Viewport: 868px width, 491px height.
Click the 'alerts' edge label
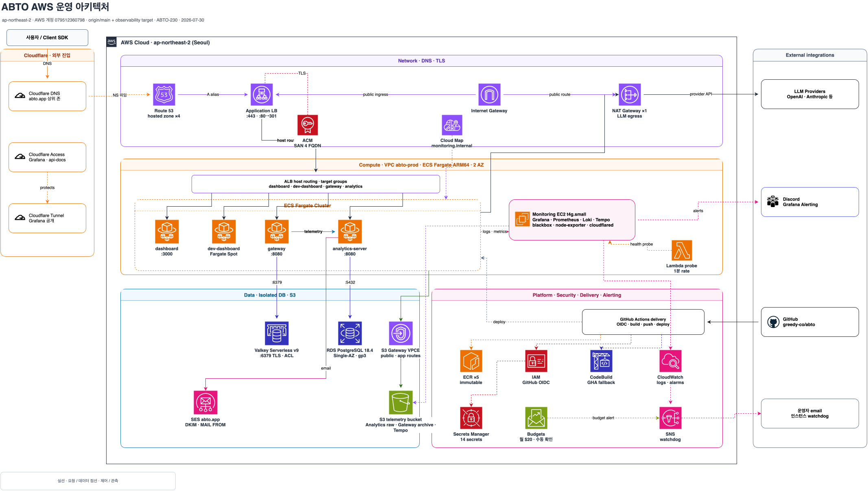click(698, 211)
